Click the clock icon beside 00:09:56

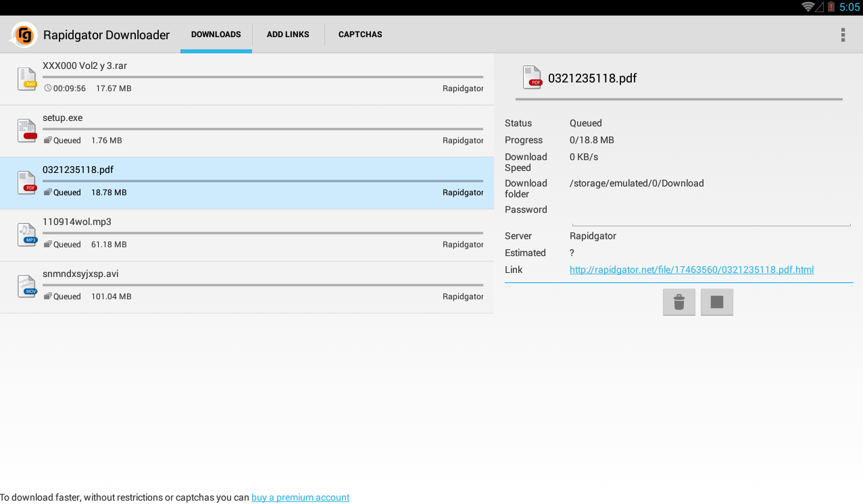(48, 89)
